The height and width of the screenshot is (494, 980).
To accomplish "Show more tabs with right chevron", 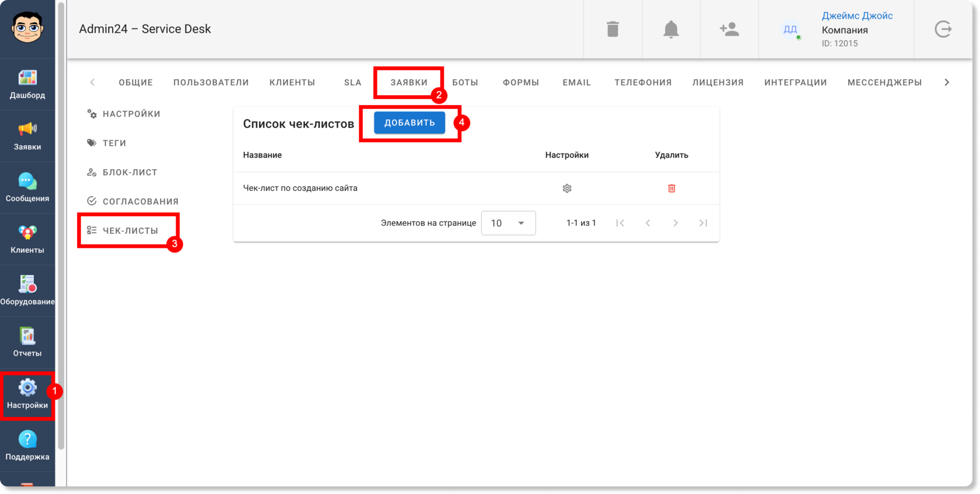I will click(x=947, y=82).
